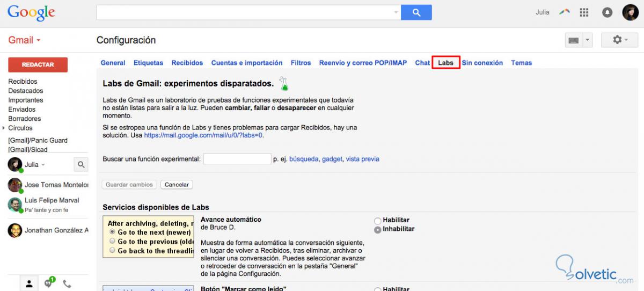Viewport: 644px width, 291px height.
Task: Switch to the Chat tab
Action: click(422, 63)
